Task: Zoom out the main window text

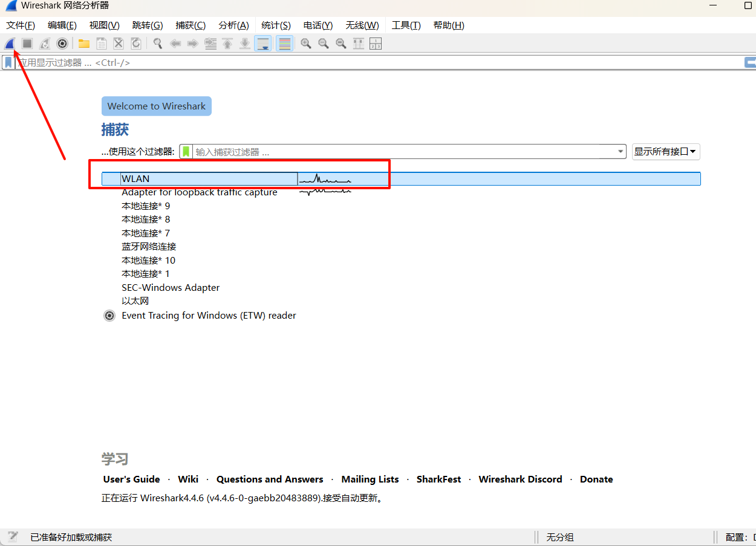Action: (324, 44)
